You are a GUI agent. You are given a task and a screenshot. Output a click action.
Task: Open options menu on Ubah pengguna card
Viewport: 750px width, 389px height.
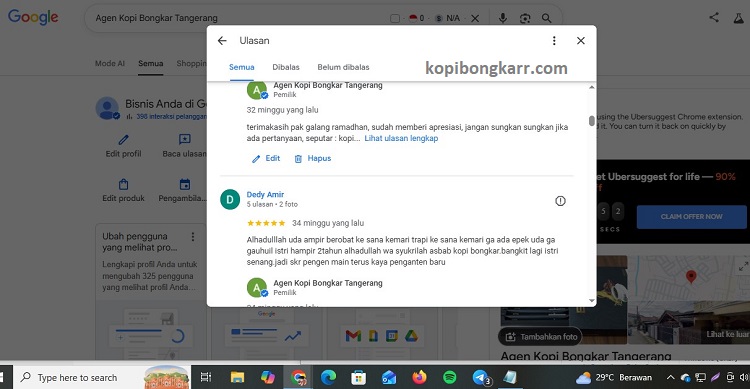click(x=193, y=236)
